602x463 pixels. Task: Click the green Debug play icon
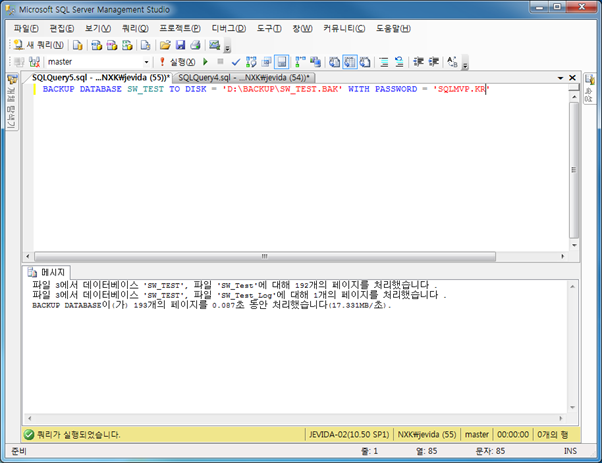click(205, 61)
